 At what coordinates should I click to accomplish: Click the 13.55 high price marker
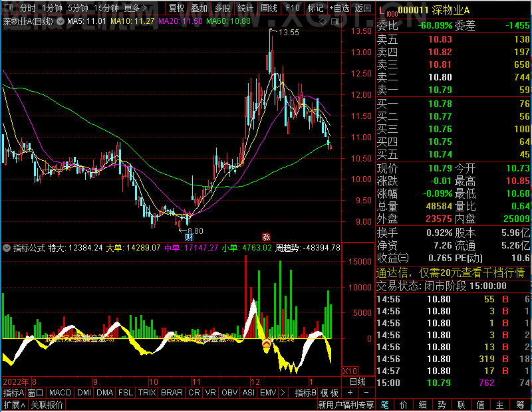[x=289, y=33]
